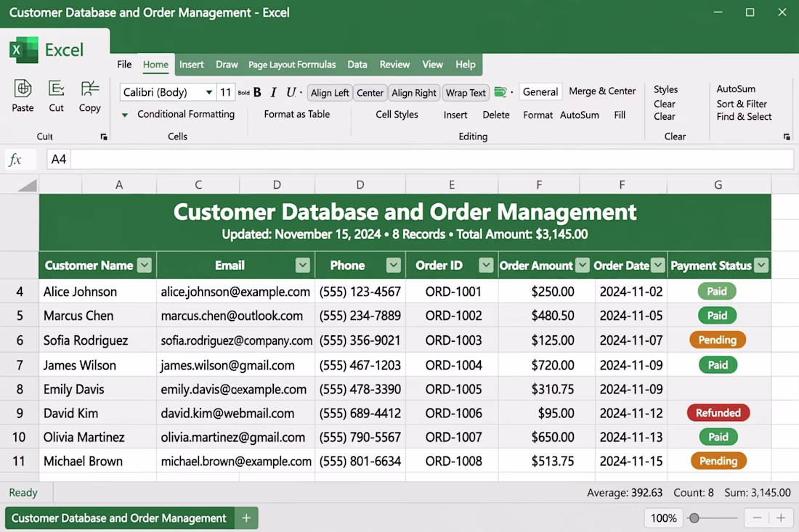
Task: Click the Refunded status badge for David Kim
Action: (x=718, y=413)
